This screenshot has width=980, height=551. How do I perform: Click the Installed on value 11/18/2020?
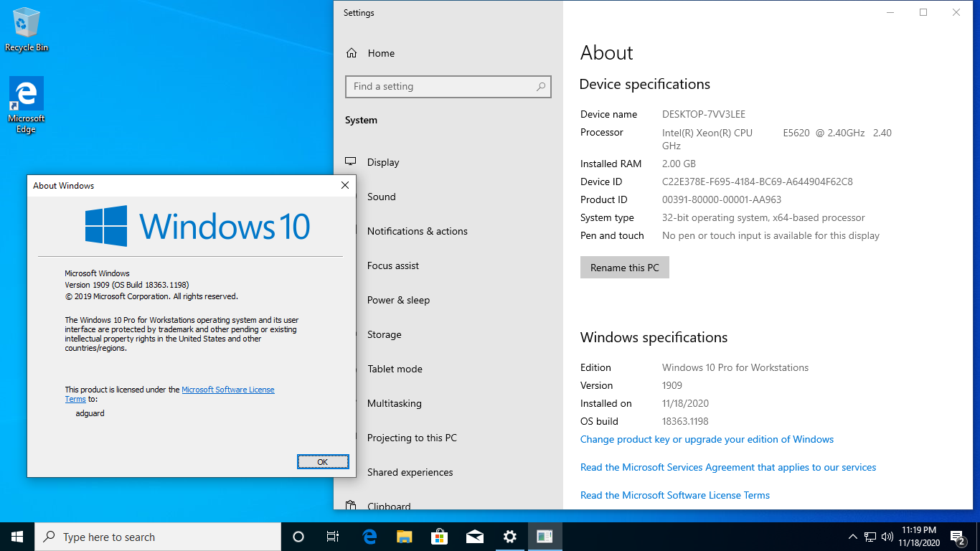point(685,403)
